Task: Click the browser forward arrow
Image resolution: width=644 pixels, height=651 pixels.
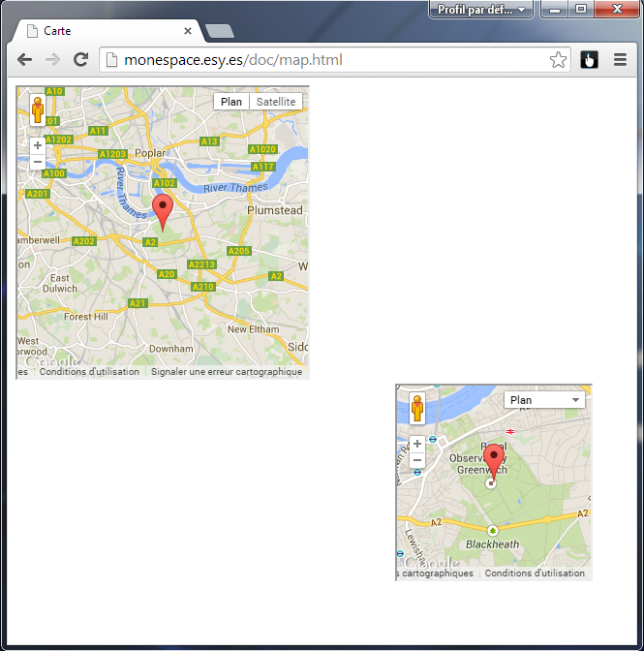Action: pyautogui.click(x=52, y=60)
